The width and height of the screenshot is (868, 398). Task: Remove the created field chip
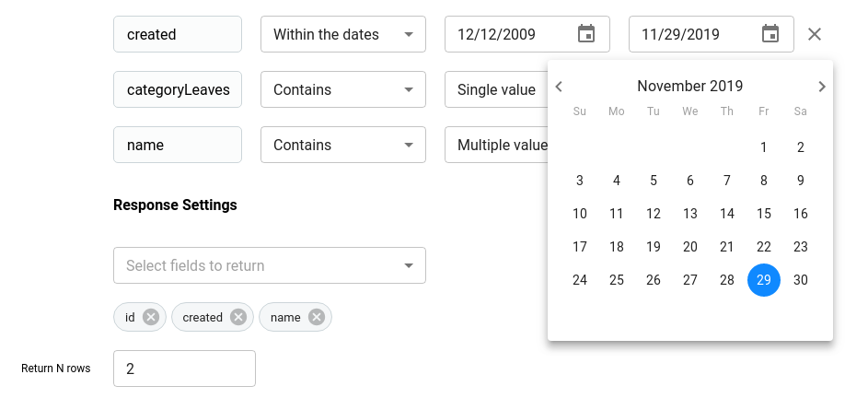point(238,317)
